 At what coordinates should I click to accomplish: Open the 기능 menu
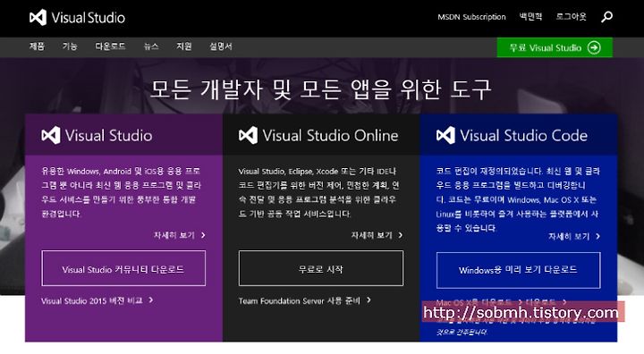point(70,46)
